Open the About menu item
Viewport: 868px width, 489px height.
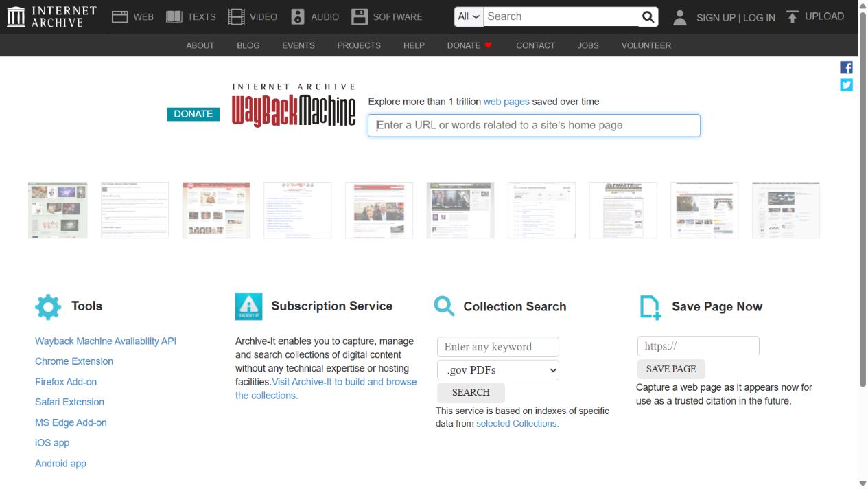point(200,45)
